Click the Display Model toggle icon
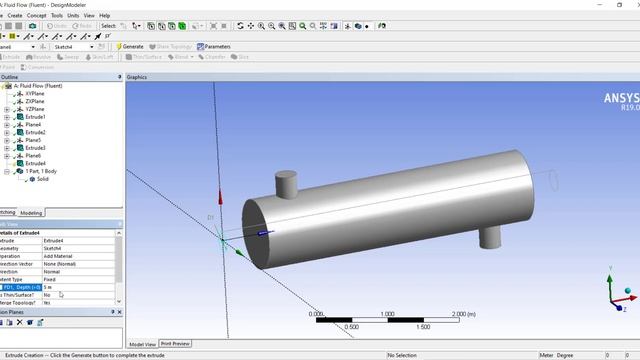The width and height of the screenshot is (640, 360). (358, 26)
